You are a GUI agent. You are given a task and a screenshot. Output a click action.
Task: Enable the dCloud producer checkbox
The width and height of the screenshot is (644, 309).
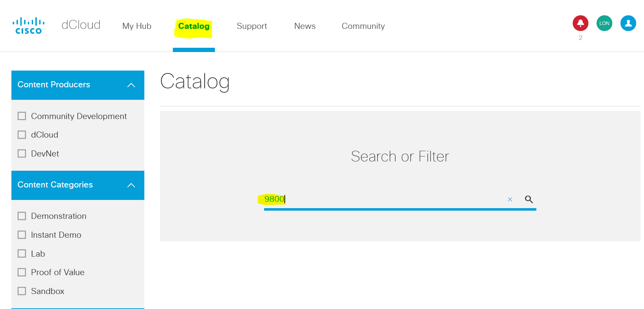coord(22,135)
